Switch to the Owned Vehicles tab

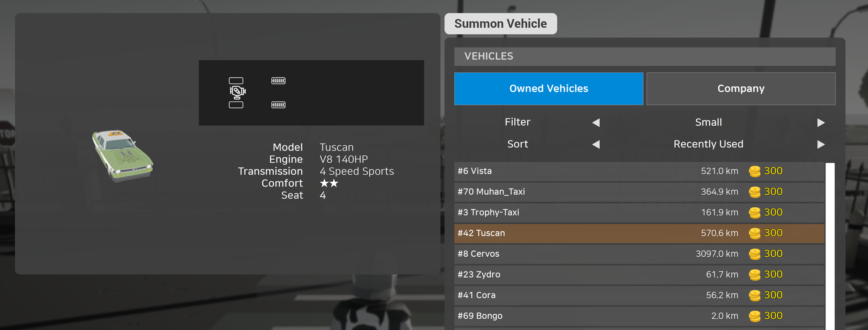click(549, 88)
